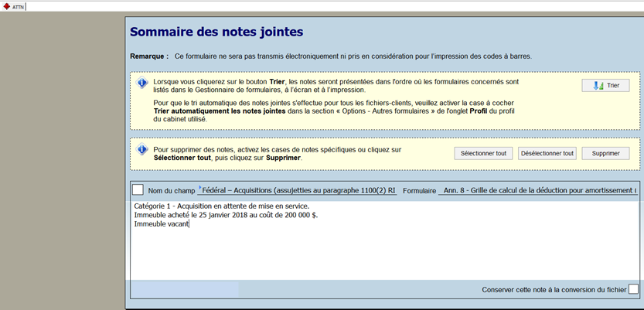Tick the note selection checkbox beside Nom du champ
The width and height of the screenshot is (644, 310).
(x=138, y=190)
